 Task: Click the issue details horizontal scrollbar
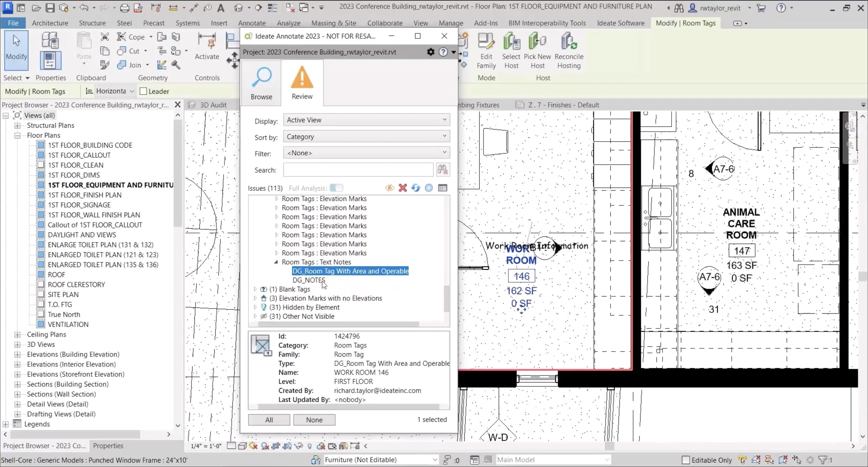[x=349, y=407]
